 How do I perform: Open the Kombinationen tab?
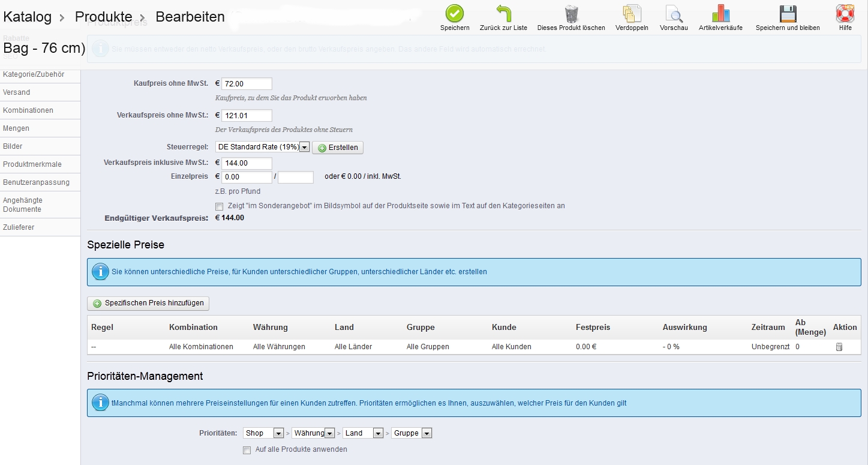(x=40, y=110)
